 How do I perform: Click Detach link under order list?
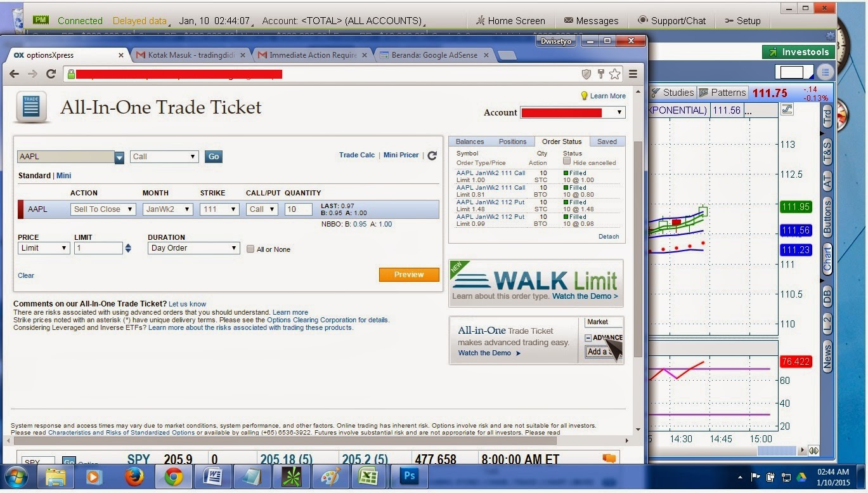(609, 237)
